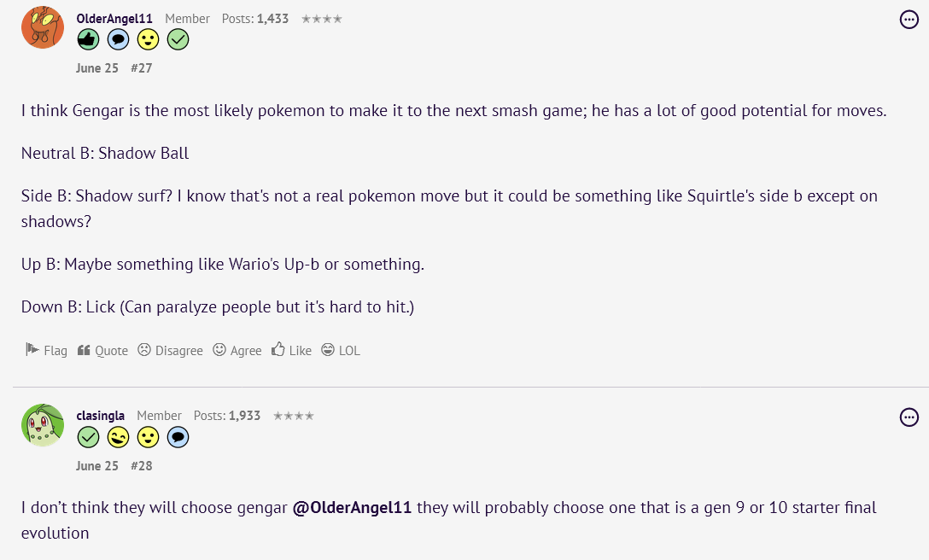Click OlderAngel11's yellow smiley badge

[x=148, y=40]
